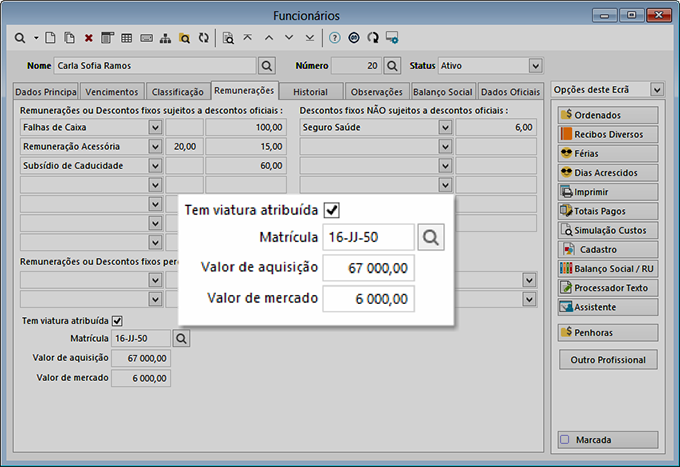Switch to the Dados Principais tab
The height and width of the screenshot is (467, 680).
[x=46, y=92]
